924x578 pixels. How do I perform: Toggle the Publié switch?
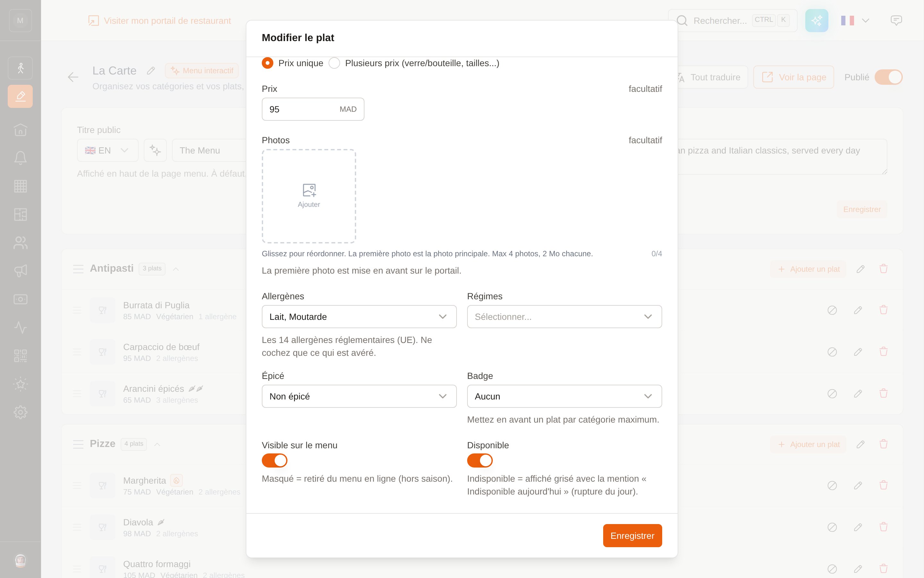pyautogui.click(x=888, y=77)
